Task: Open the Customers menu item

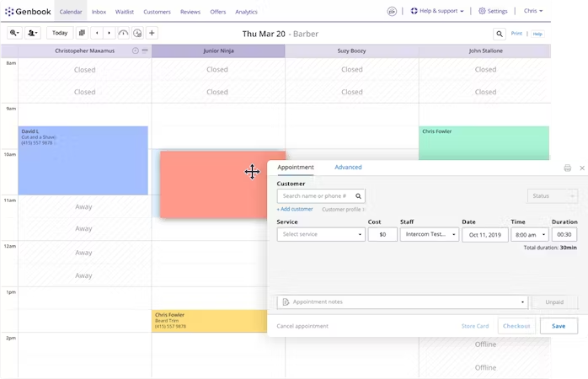Action: (x=158, y=12)
